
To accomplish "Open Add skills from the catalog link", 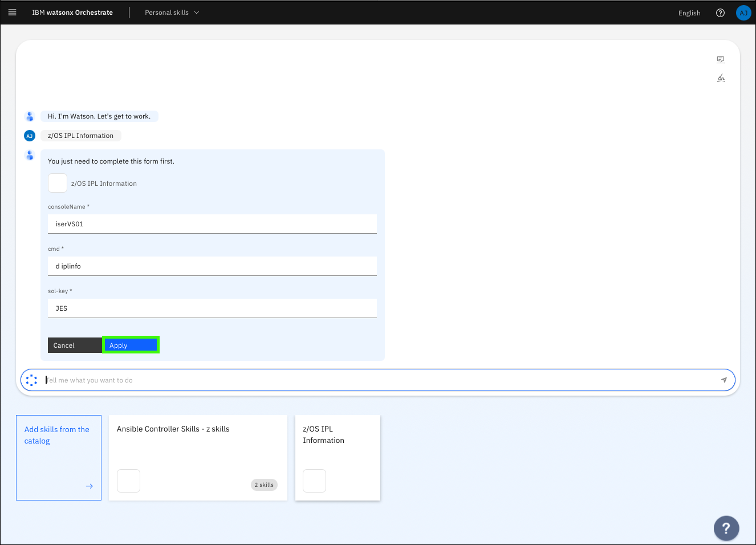I will click(56, 435).
